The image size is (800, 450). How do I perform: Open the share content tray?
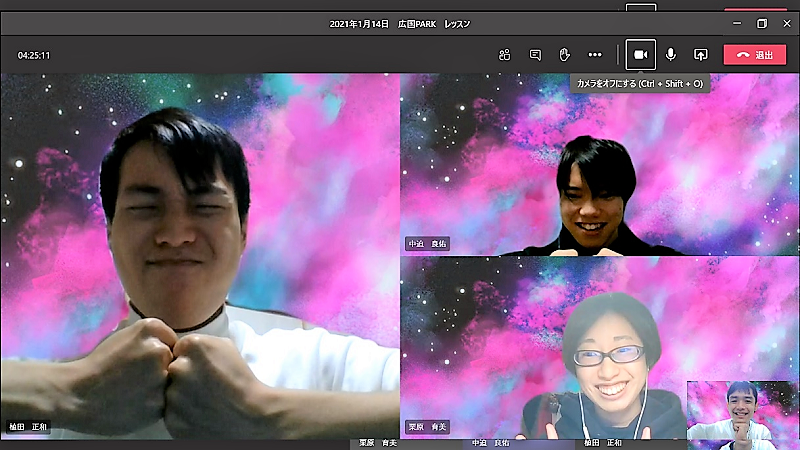pyautogui.click(x=701, y=55)
